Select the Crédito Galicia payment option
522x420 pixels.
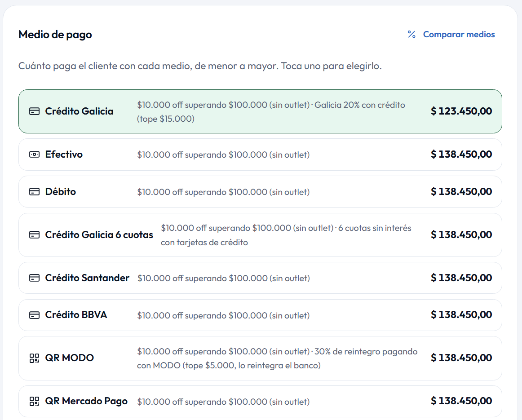coord(260,111)
